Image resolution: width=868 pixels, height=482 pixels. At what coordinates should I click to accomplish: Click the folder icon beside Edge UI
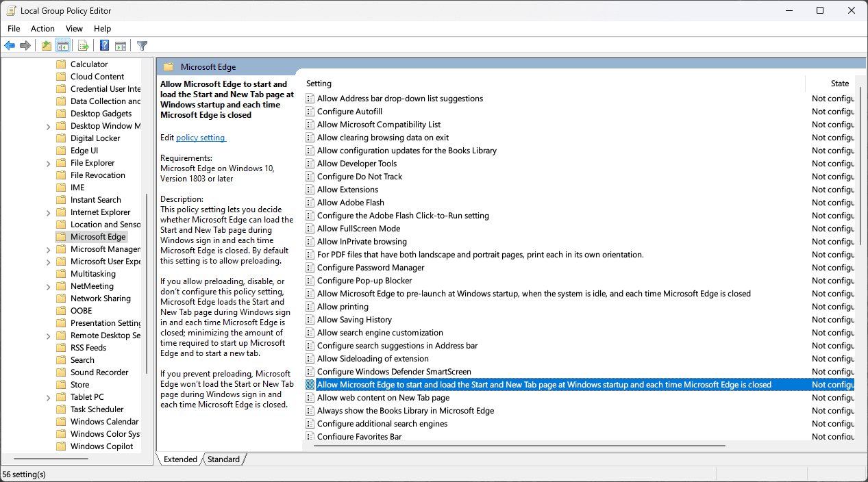point(61,151)
